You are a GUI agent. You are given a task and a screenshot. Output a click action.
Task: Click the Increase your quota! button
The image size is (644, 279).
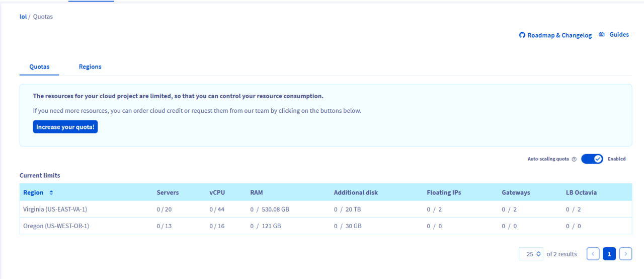click(65, 127)
